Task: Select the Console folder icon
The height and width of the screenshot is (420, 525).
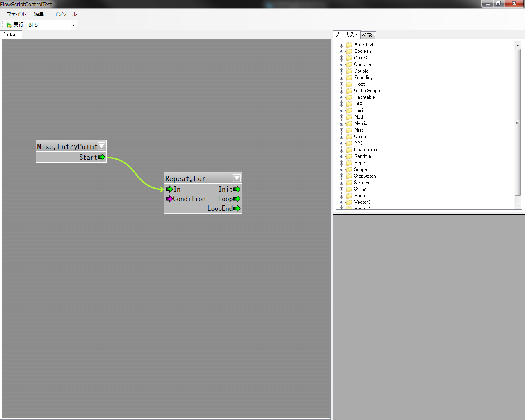Action: coord(349,65)
